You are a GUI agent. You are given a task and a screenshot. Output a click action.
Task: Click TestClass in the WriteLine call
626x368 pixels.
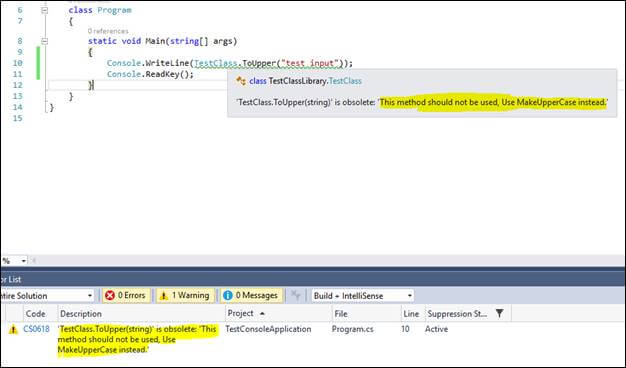(216, 63)
